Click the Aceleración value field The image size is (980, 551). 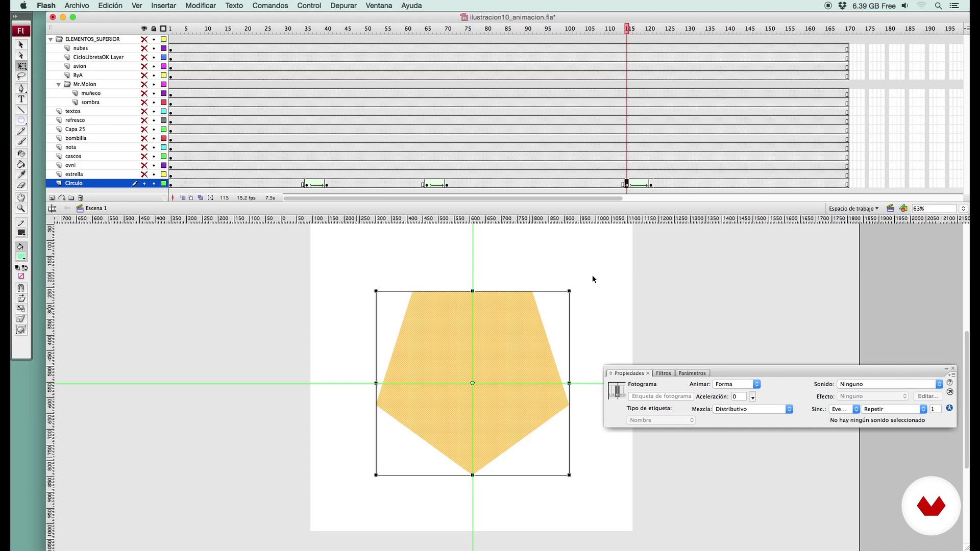739,396
